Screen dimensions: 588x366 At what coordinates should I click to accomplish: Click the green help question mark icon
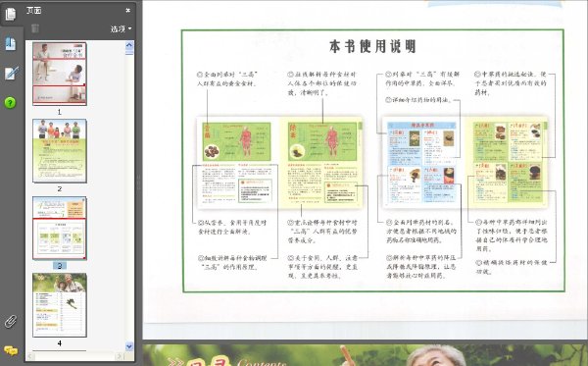pos(10,102)
